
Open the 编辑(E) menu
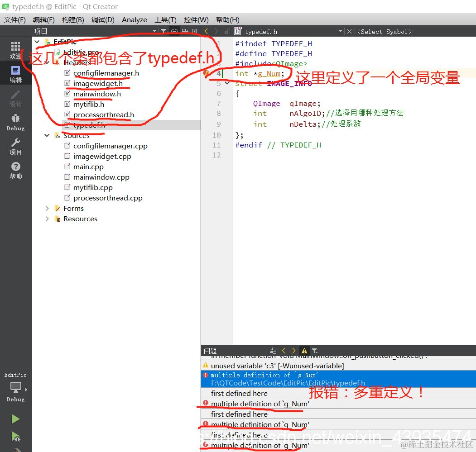coord(44,20)
